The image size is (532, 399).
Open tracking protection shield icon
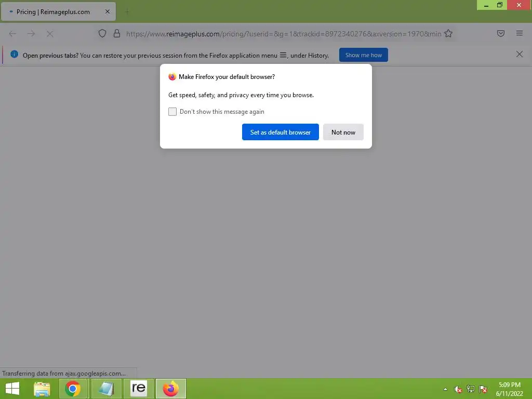click(x=102, y=33)
